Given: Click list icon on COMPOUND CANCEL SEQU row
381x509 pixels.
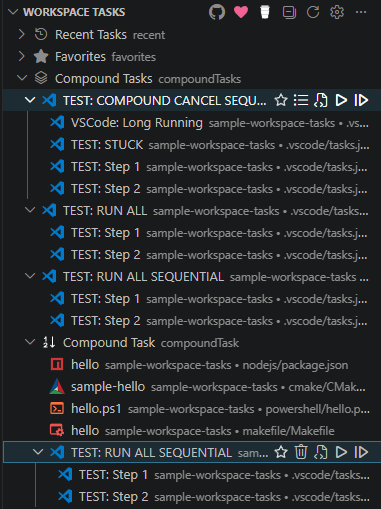Looking at the screenshot, I should click(301, 100).
